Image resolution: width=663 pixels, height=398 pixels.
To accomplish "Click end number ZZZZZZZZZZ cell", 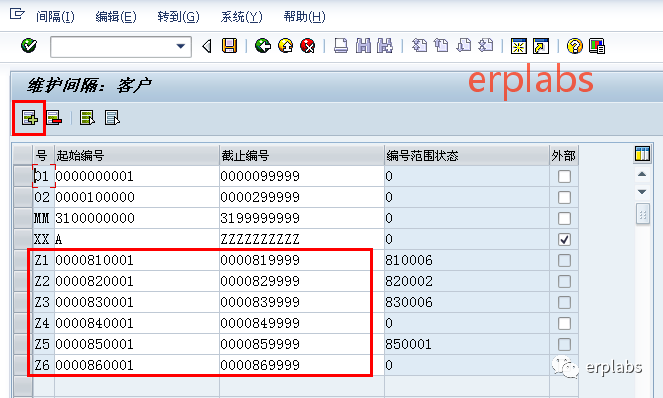I will (301, 239).
